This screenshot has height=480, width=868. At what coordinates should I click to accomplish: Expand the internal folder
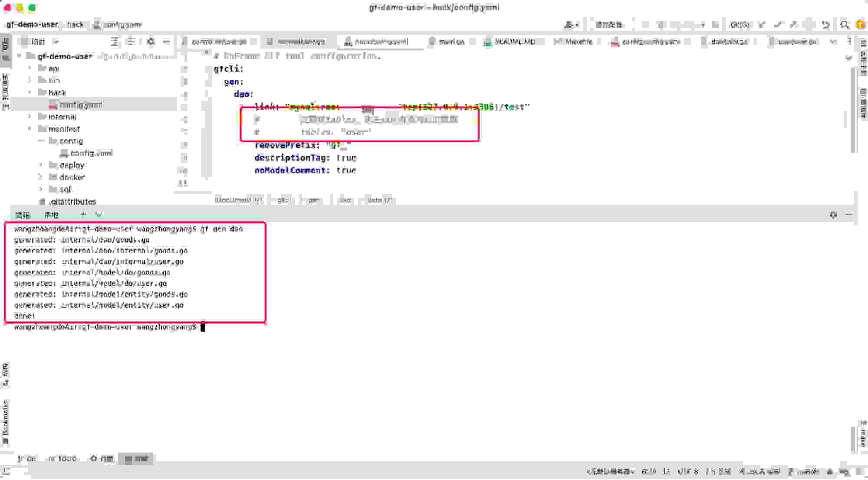[30, 117]
